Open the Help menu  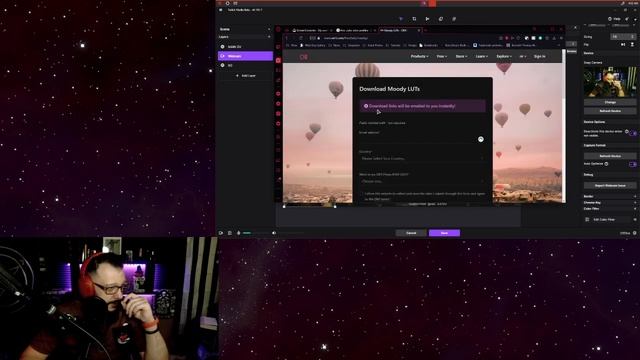pos(614,19)
